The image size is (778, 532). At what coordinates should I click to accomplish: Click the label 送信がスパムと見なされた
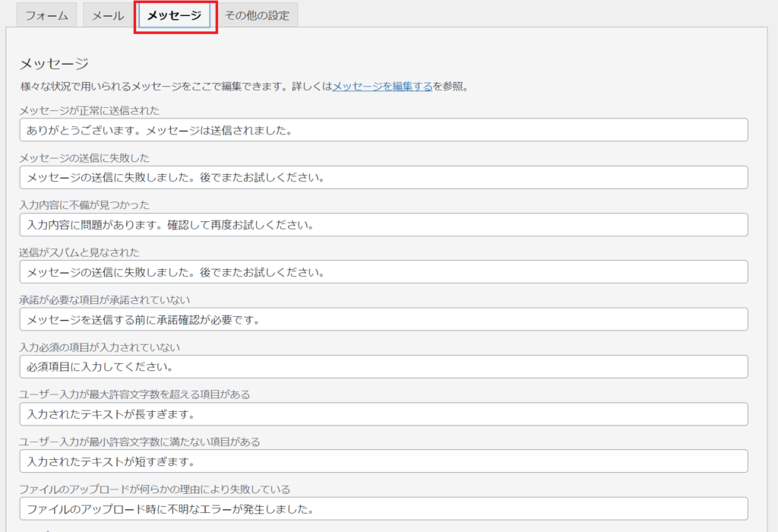[x=79, y=252]
